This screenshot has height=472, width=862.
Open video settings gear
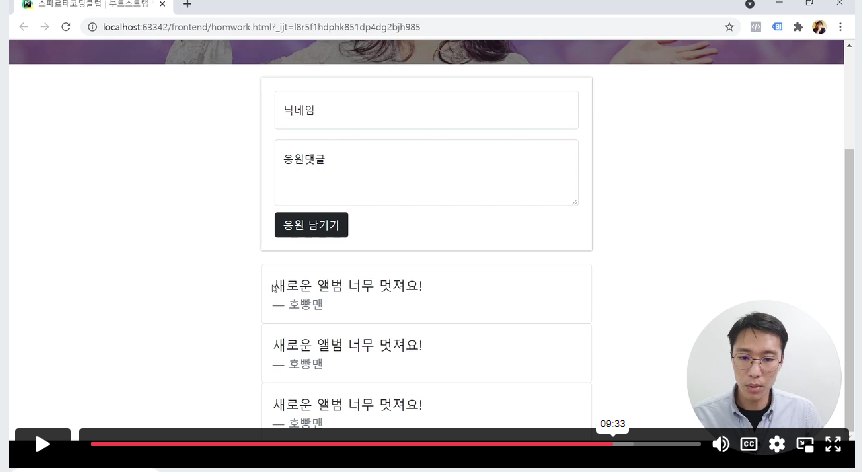[777, 444]
